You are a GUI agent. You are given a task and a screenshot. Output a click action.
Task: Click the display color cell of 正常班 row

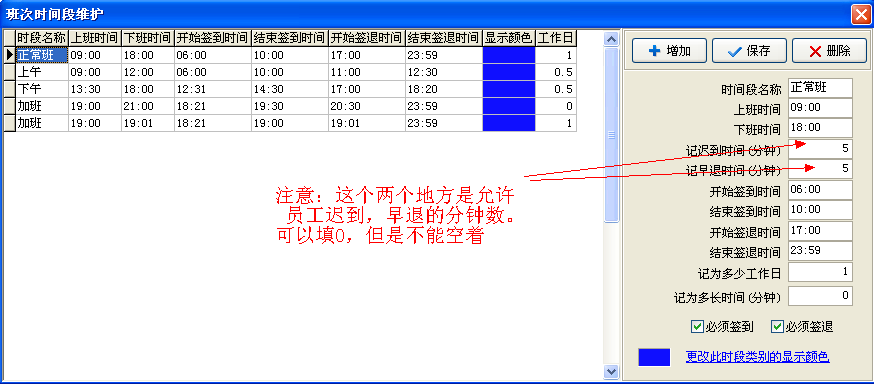509,55
